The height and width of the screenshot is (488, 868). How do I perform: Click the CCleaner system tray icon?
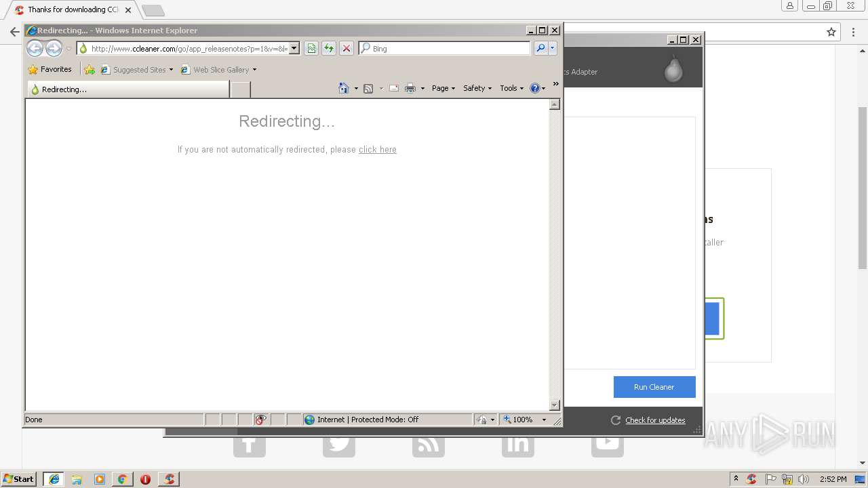point(751,479)
